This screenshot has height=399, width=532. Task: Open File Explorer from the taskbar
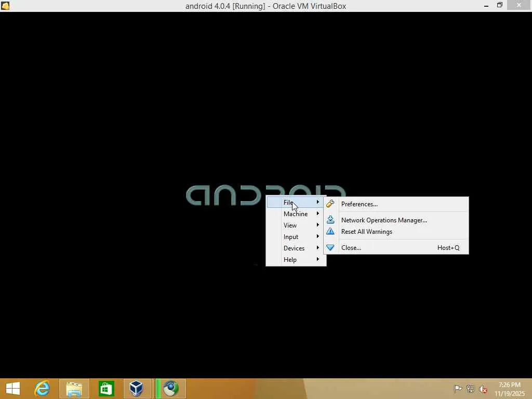74,389
